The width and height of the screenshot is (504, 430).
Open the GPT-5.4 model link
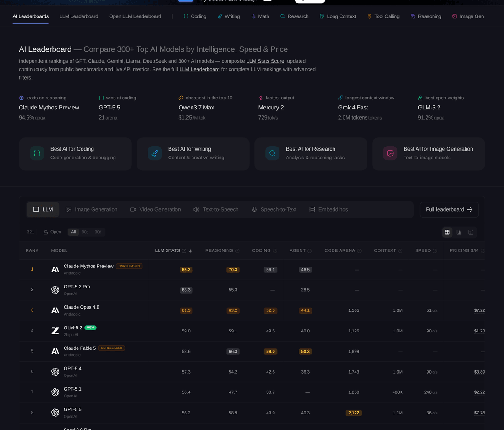[72, 369]
